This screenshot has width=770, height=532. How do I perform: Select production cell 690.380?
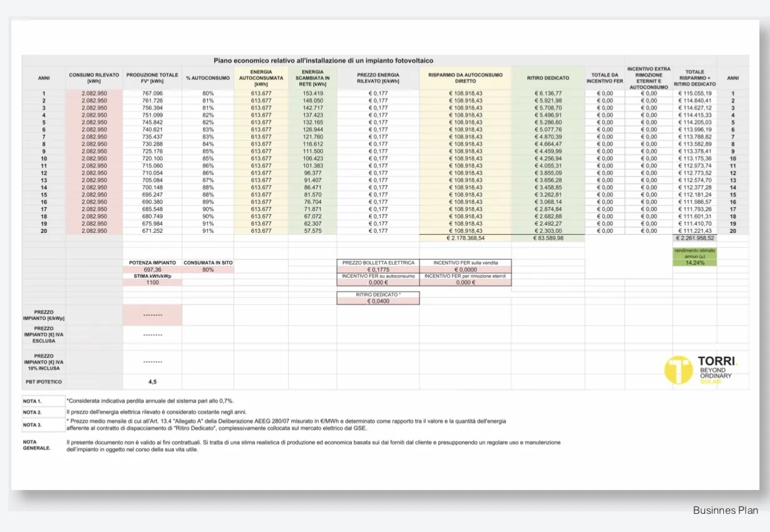click(x=153, y=202)
